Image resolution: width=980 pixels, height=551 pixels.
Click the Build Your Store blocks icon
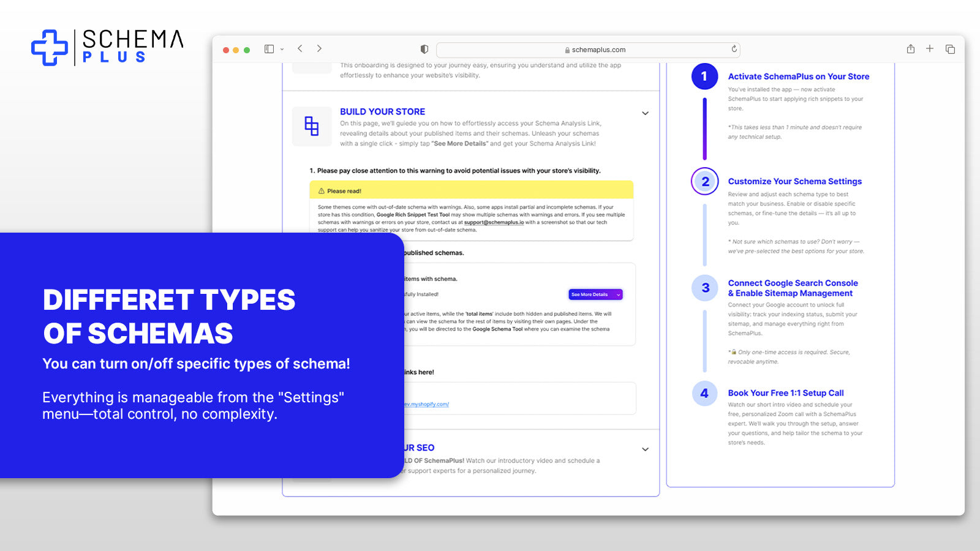312,126
